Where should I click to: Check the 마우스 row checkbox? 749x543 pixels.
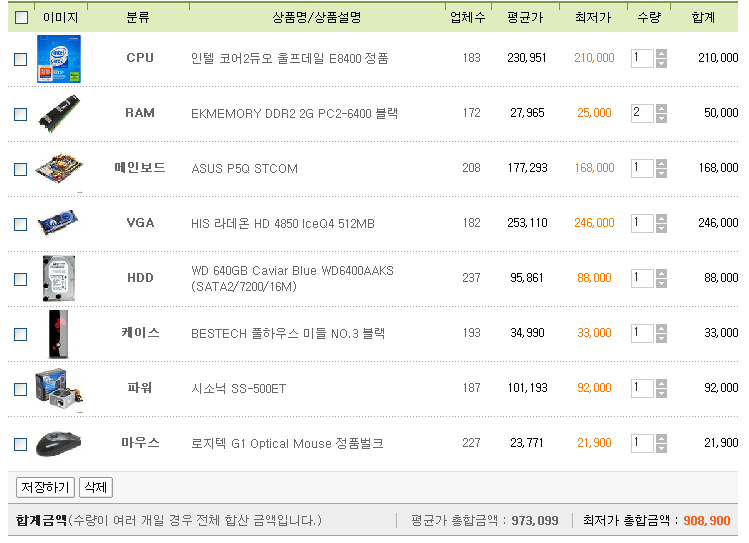point(21,444)
